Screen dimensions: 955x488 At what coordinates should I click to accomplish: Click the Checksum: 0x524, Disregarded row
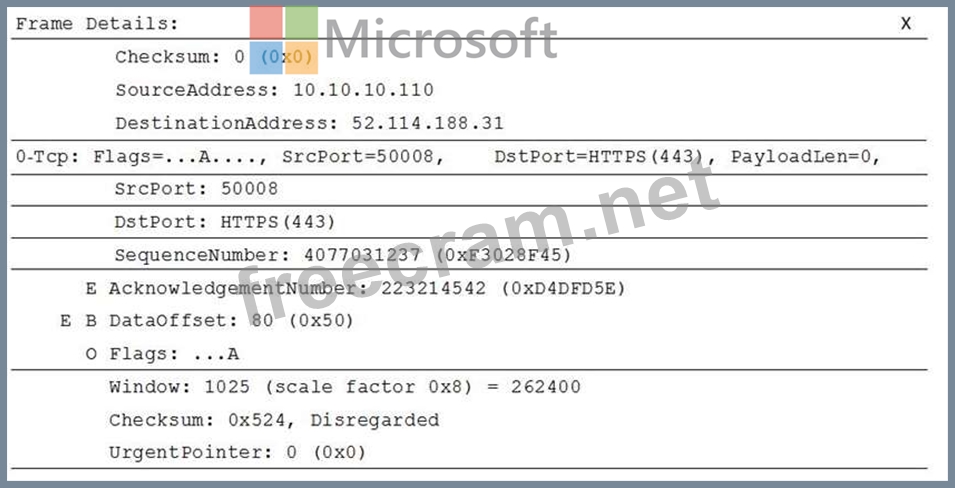[x=273, y=420]
